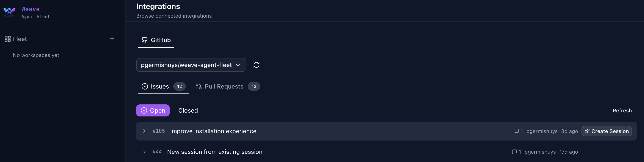
Task: Click the GitHub octocat icon
Action: (x=144, y=40)
